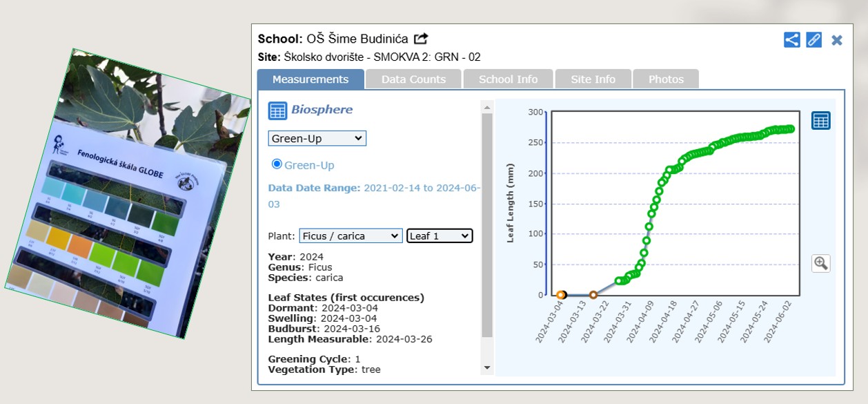Open the Green-Up protocol dropdown
Image resolution: width=868 pixels, height=404 pixels.
point(317,139)
